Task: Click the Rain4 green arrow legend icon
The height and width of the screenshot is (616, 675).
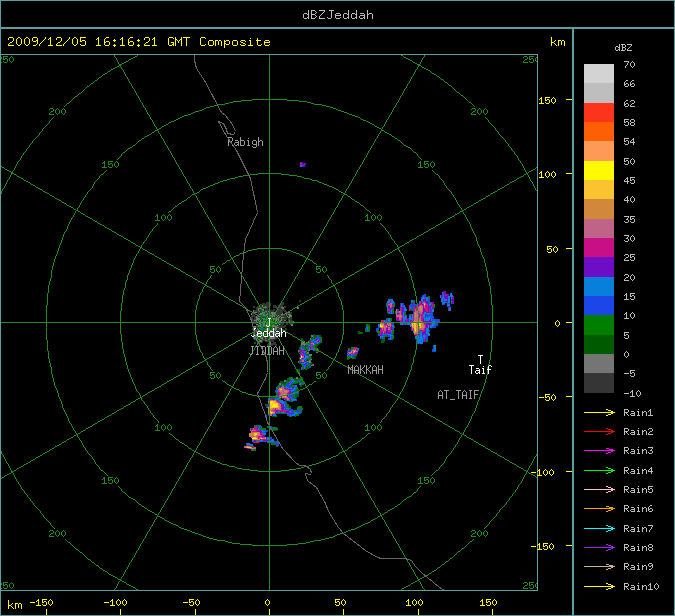Action: point(599,471)
